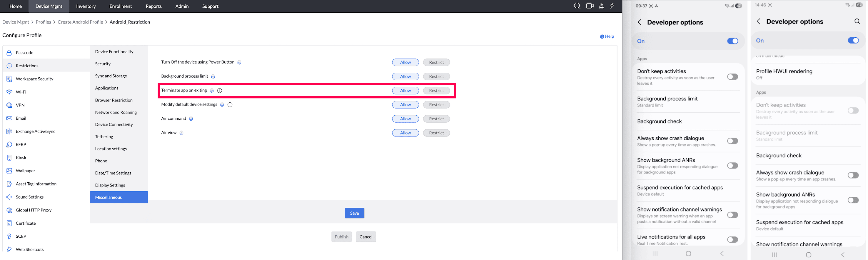
Task: Select the Sound Settings speaker icon
Action: point(9,197)
